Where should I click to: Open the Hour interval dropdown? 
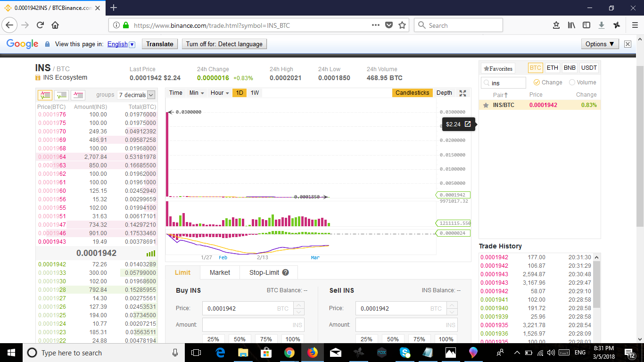pos(220,93)
